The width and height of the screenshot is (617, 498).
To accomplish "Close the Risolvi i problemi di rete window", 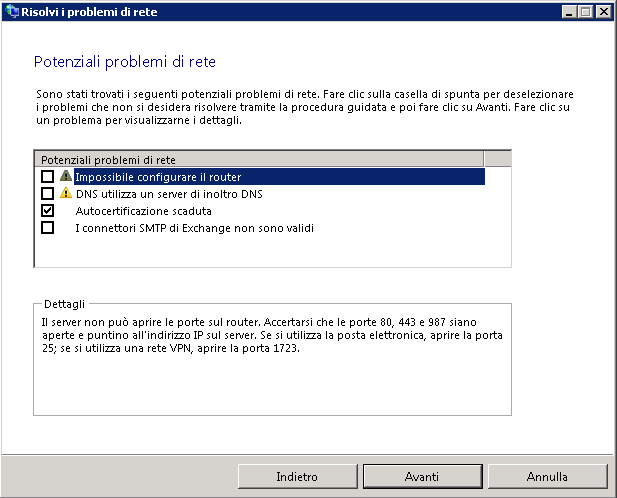I will click(604, 12).
